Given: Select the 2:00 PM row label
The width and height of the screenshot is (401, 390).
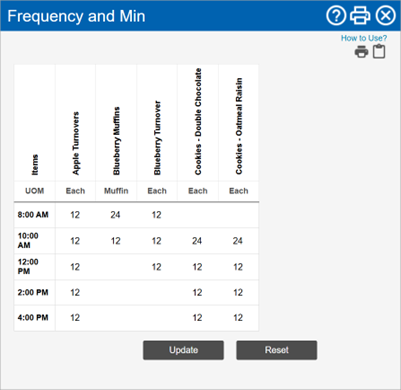Looking at the screenshot, I should (34, 293).
